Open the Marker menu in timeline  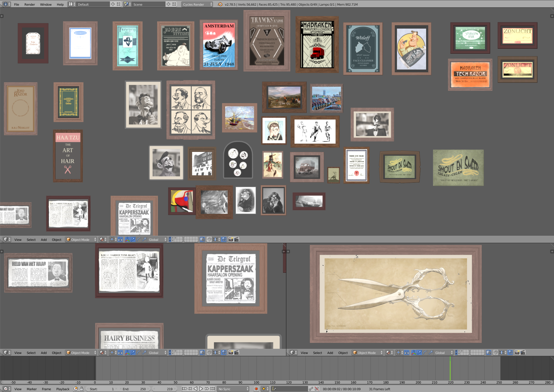point(32,389)
